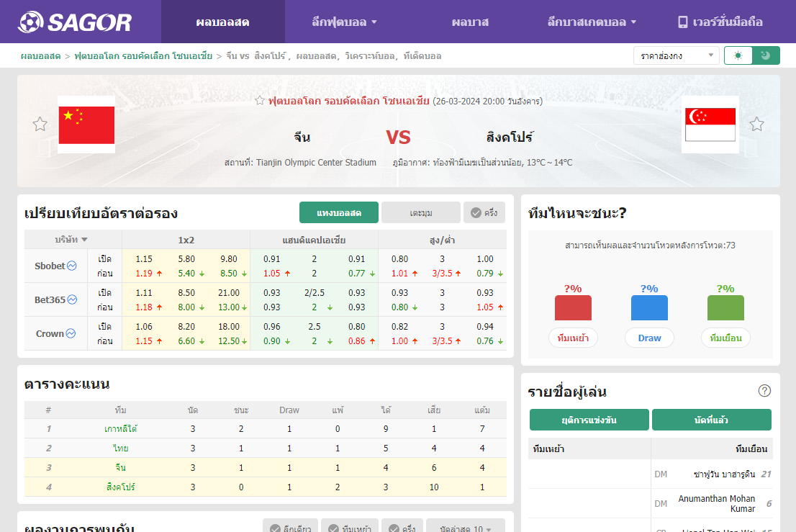Switch to light mode sun icon

click(738, 55)
